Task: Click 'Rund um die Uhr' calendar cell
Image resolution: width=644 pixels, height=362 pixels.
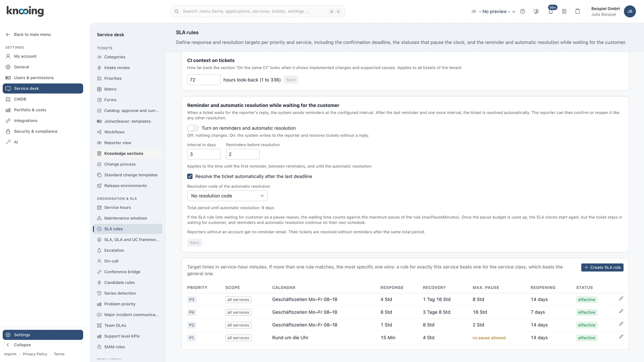Action: click(290, 338)
